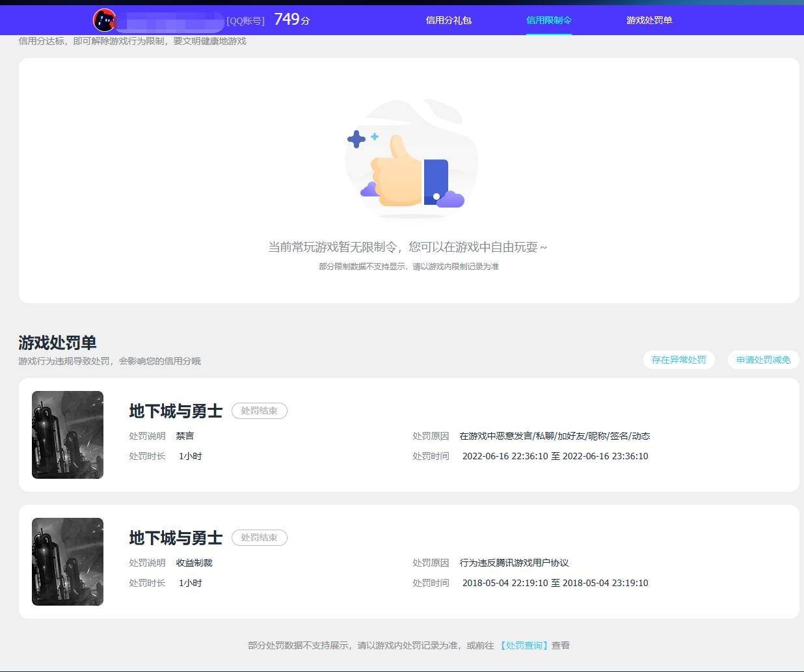Click the note 部分限制数据不支持显示

tap(409, 266)
